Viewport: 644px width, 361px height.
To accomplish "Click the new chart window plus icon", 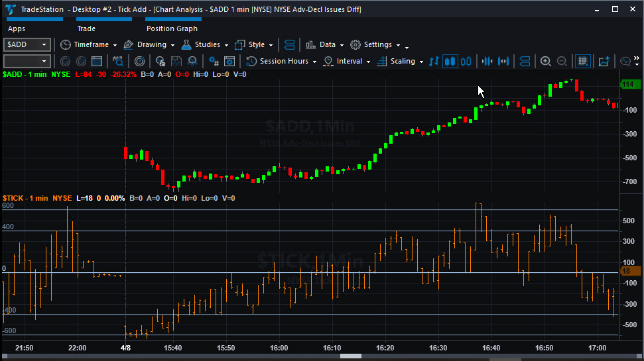I will (x=604, y=62).
